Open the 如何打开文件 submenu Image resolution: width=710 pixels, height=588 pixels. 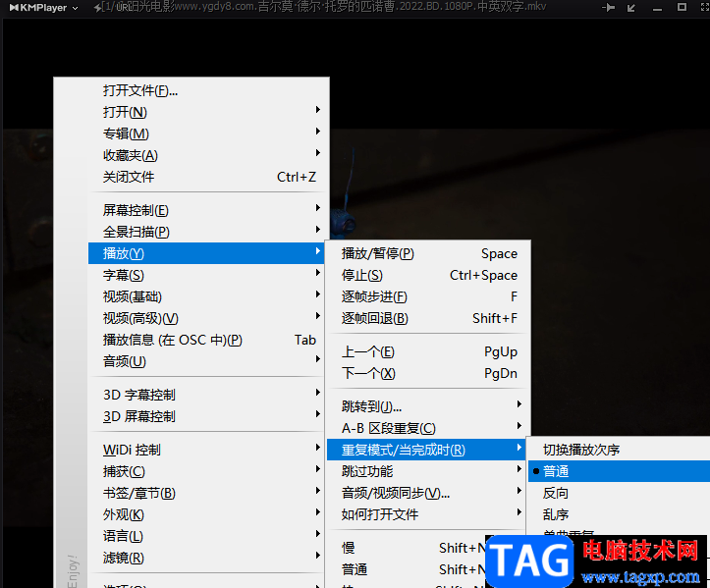pyautogui.click(x=427, y=514)
